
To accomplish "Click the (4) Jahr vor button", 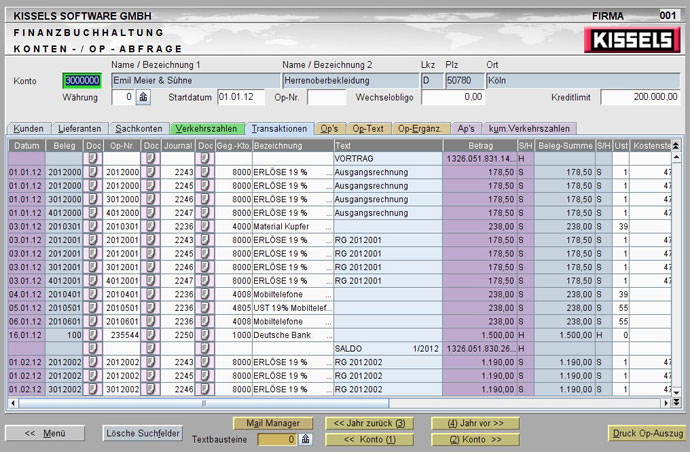I will click(475, 423).
